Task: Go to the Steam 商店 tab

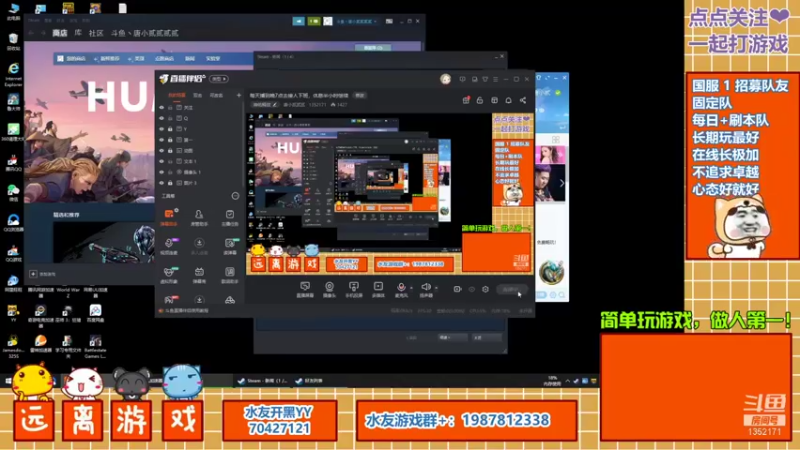Action: (60, 33)
